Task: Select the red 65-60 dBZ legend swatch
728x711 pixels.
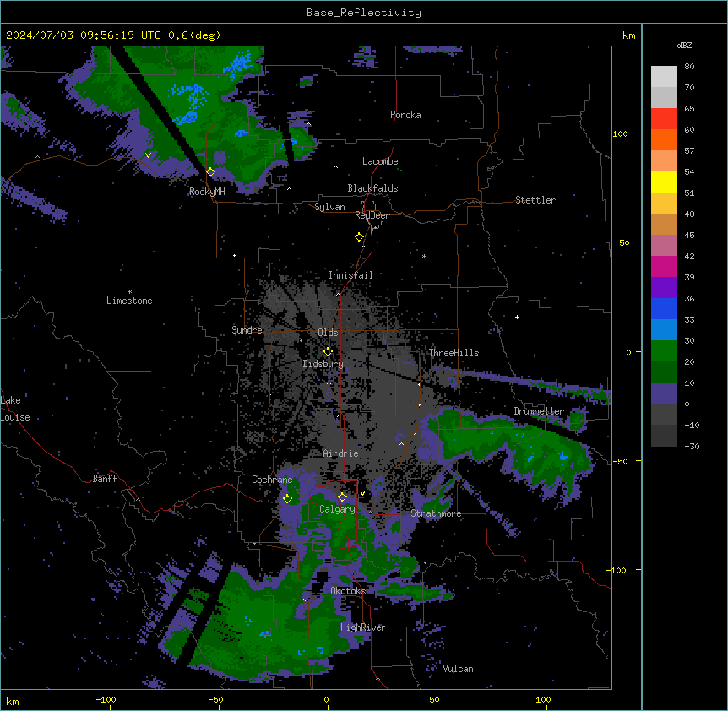Action: 664,119
